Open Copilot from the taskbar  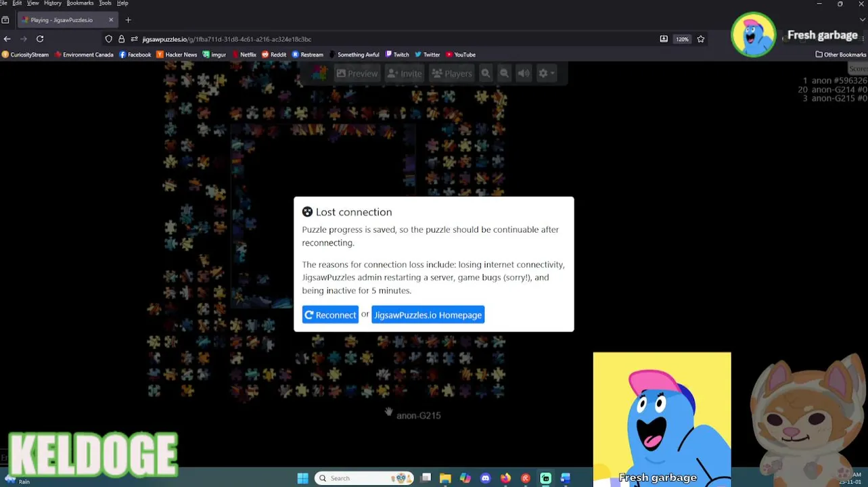click(465, 478)
